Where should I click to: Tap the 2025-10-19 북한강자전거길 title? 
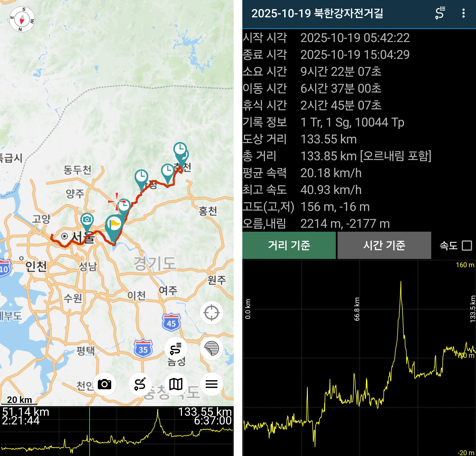pos(317,13)
